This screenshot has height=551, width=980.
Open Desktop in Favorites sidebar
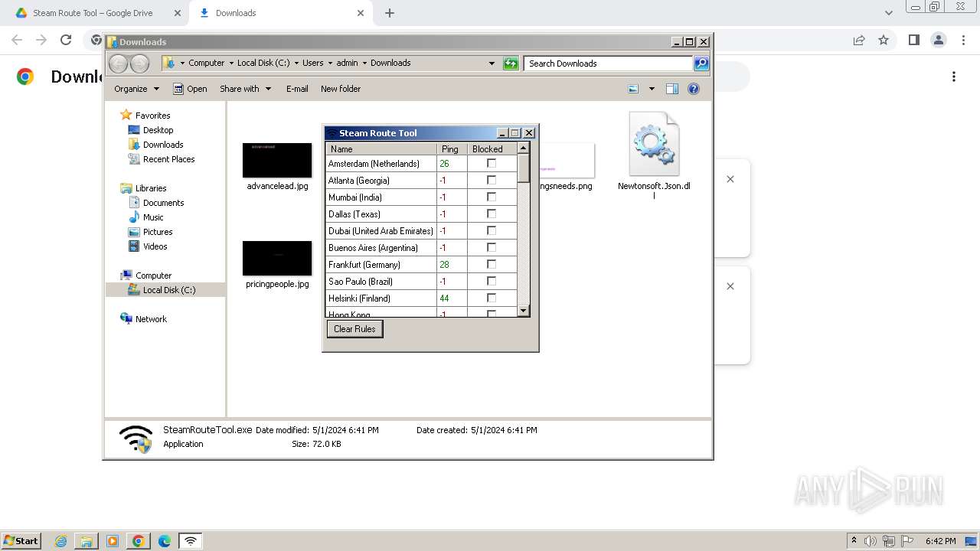point(158,130)
